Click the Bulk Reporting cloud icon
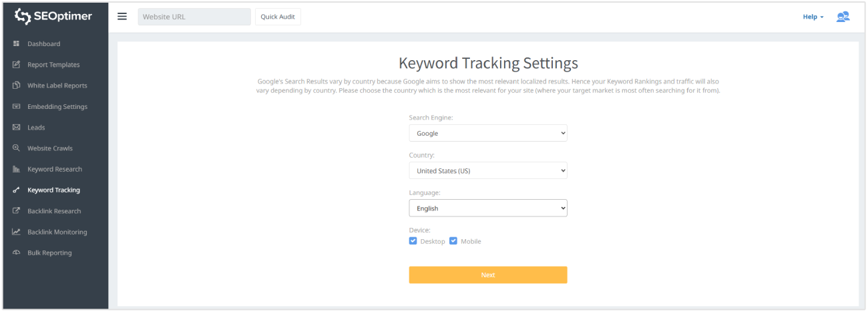The height and width of the screenshot is (312, 868). (x=16, y=253)
